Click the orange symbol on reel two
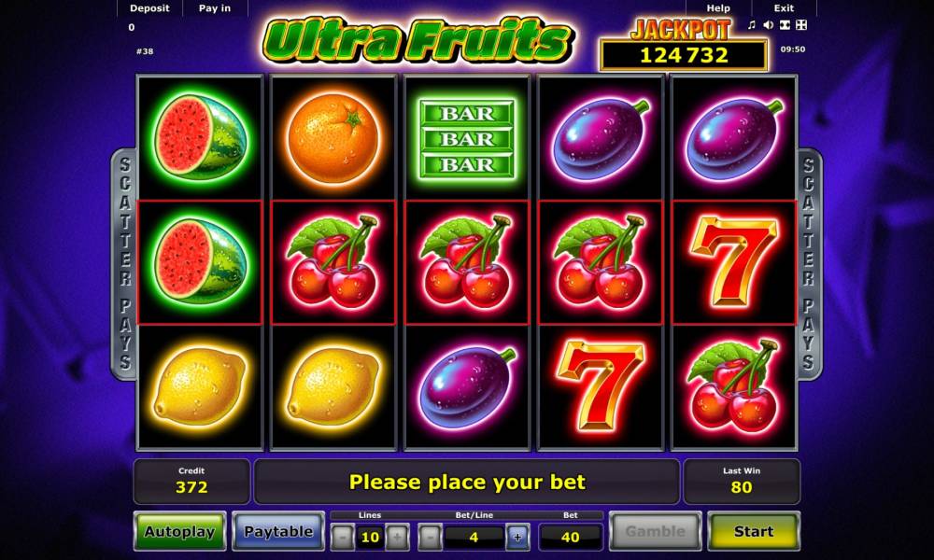Image resolution: width=934 pixels, height=560 pixels. click(333, 138)
